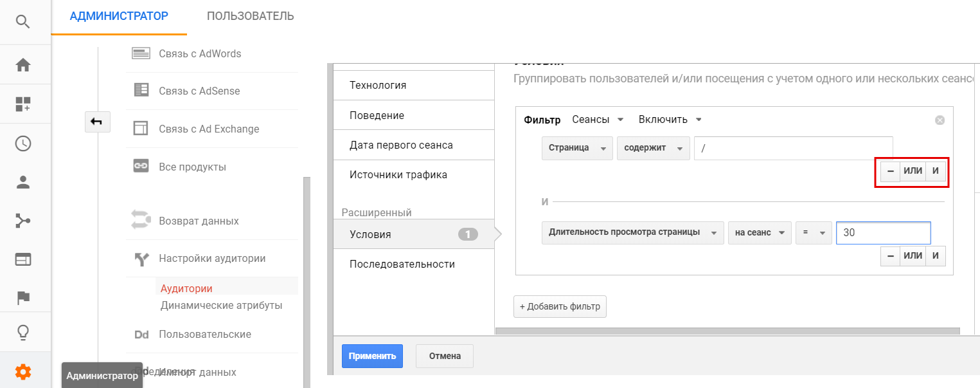
Task: Open the search icon in the sidebar
Action: [23, 22]
